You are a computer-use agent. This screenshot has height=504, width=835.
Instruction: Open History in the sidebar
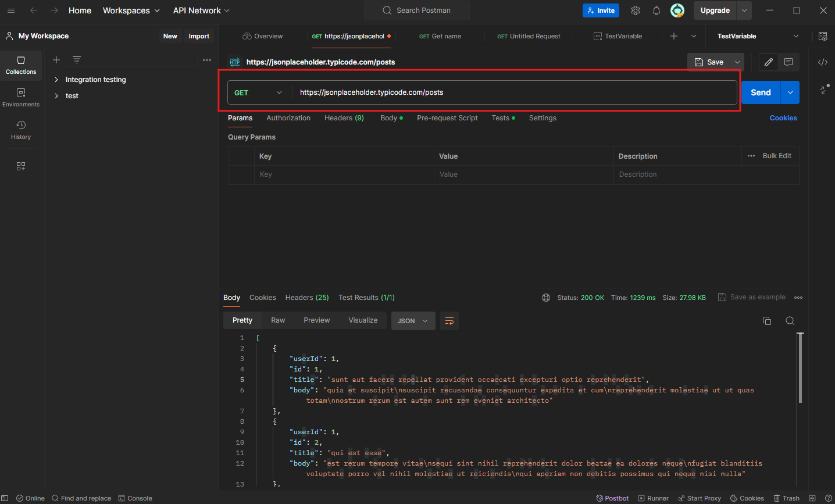[x=21, y=130]
